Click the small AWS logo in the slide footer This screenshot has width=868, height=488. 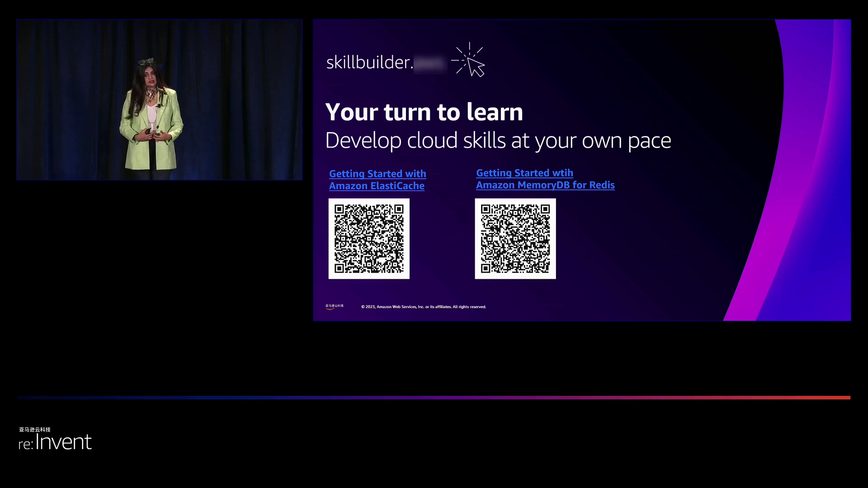[335, 306]
